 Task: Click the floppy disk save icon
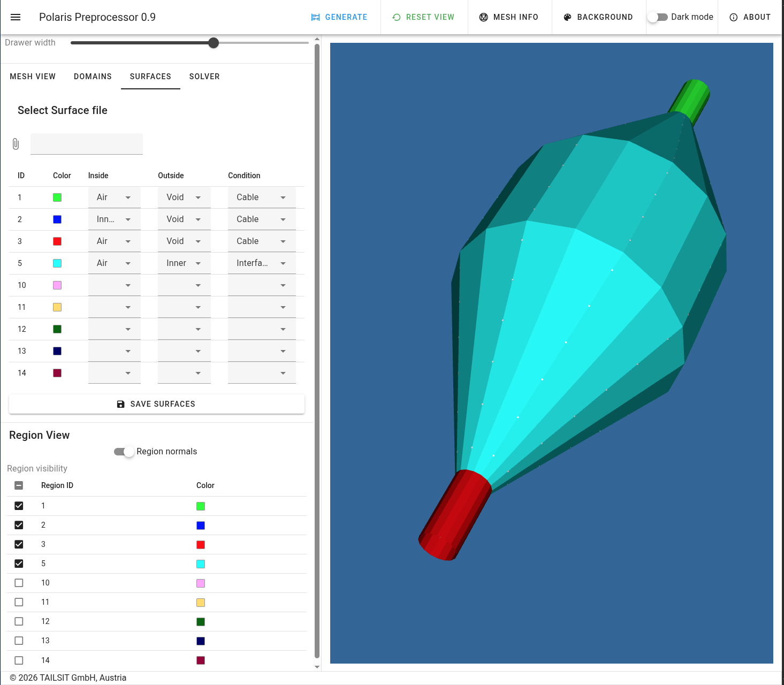[121, 404]
